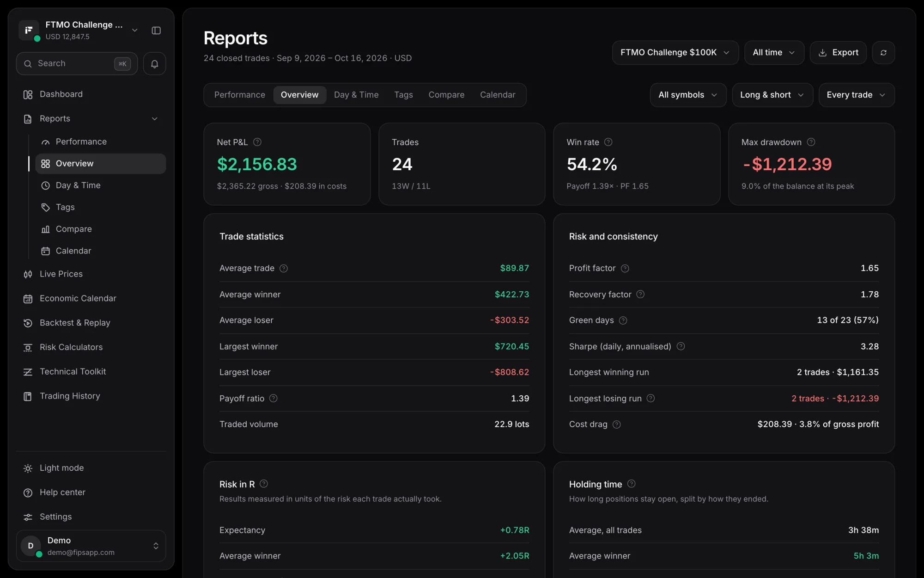The image size is (924, 578).
Task: Click info icon beside Cost drag
Action: 617,424
